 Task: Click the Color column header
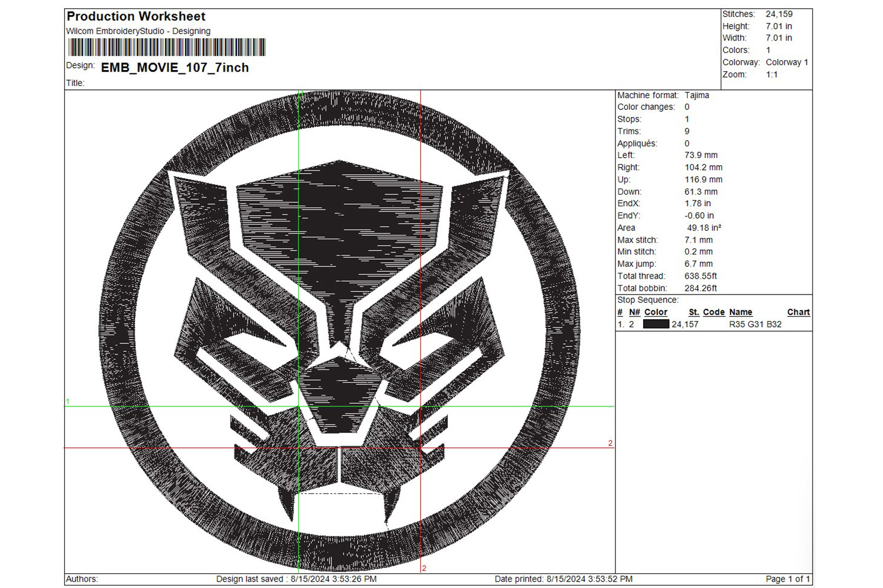pyautogui.click(x=655, y=312)
